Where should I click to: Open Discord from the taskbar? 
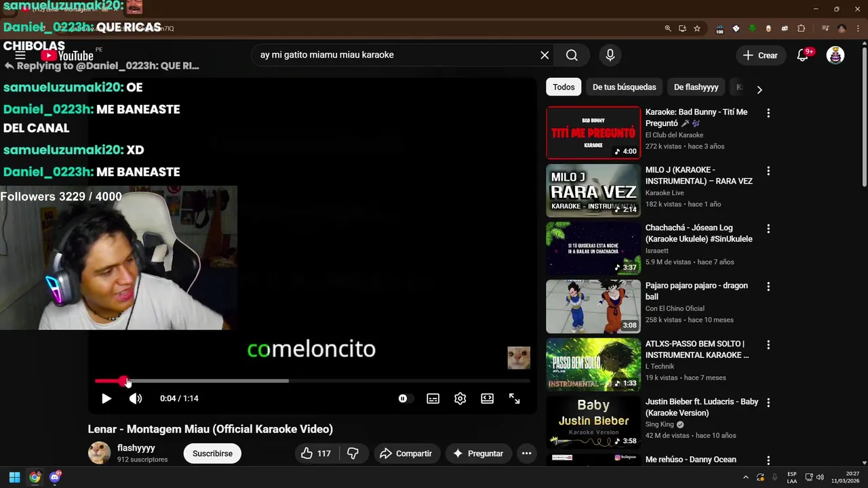tap(55, 477)
